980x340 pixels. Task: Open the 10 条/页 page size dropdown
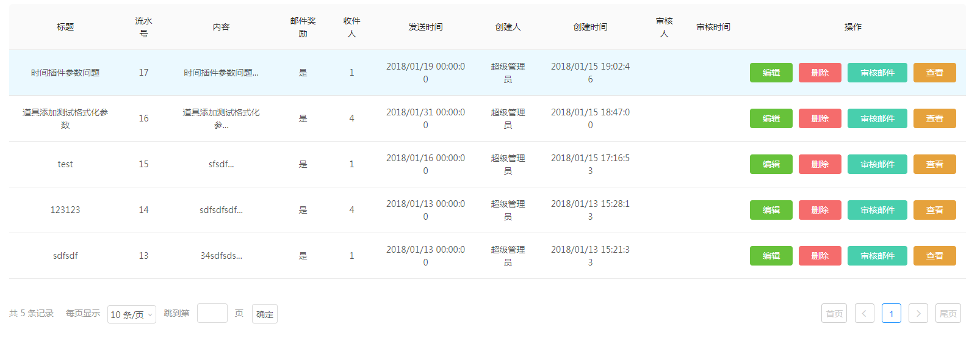(x=132, y=314)
